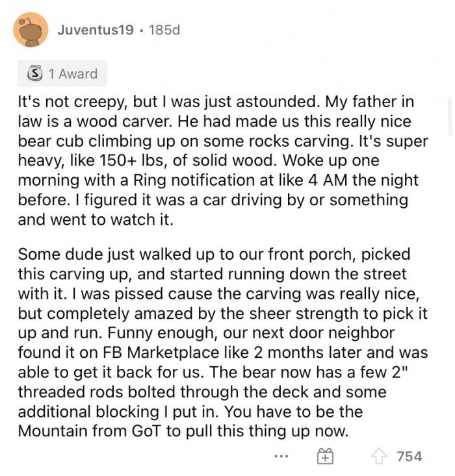The height and width of the screenshot is (476, 455).
Task: Open the 1 Award badge
Action: (x=62, y=73)
